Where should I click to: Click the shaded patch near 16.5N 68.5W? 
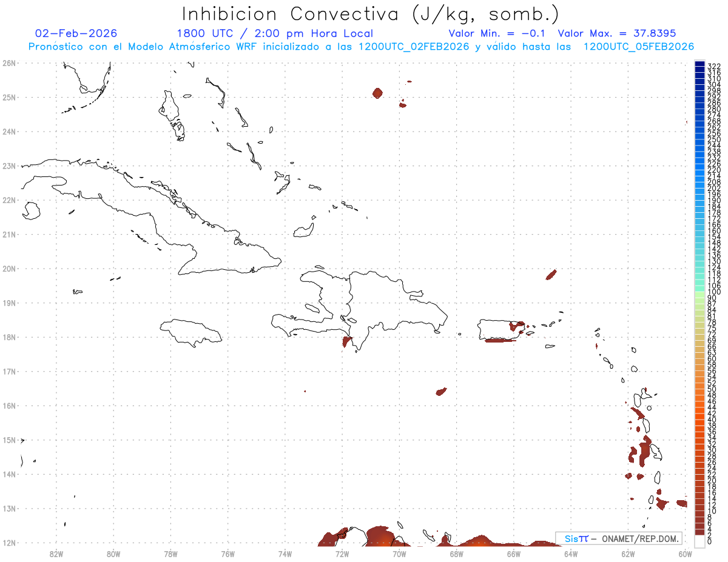point(441,392)
